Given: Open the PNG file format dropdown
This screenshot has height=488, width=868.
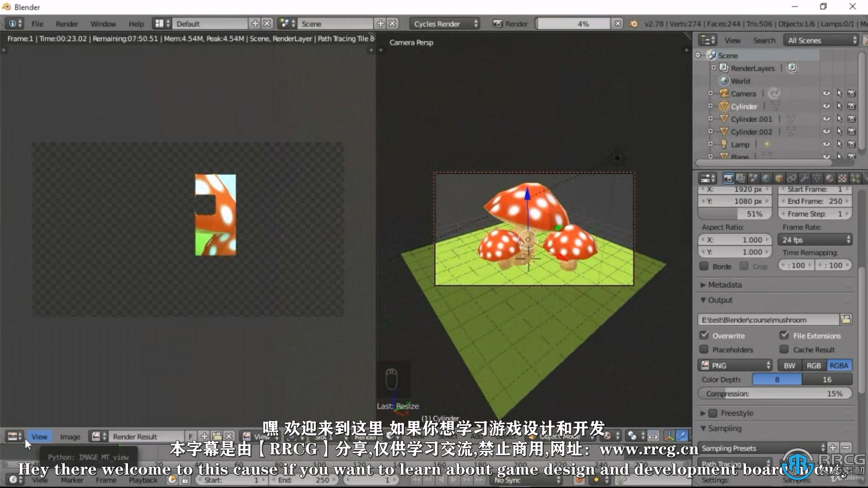Looking at the screenshot, I should point(735,365).
